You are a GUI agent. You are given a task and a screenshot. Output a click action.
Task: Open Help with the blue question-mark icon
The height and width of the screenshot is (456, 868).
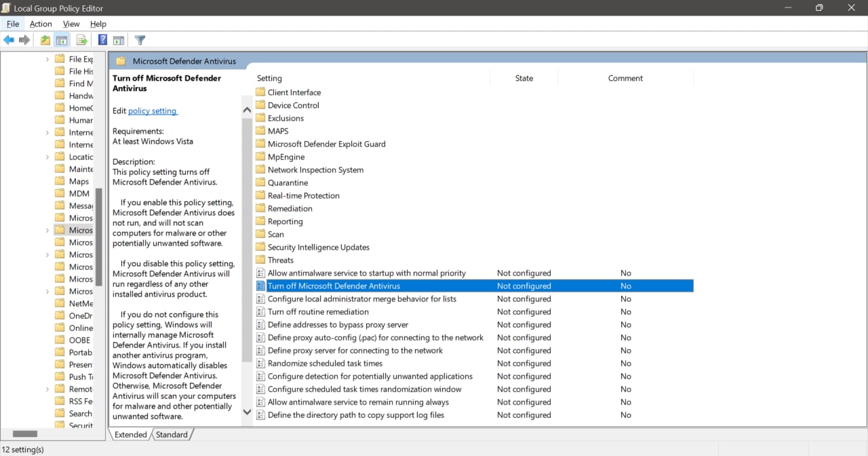coord(103,40)
